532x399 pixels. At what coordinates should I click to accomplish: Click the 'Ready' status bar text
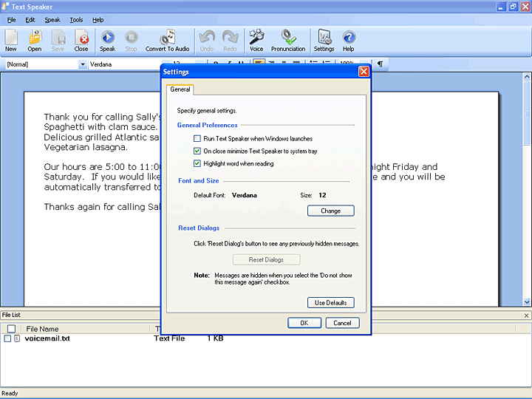10,393
